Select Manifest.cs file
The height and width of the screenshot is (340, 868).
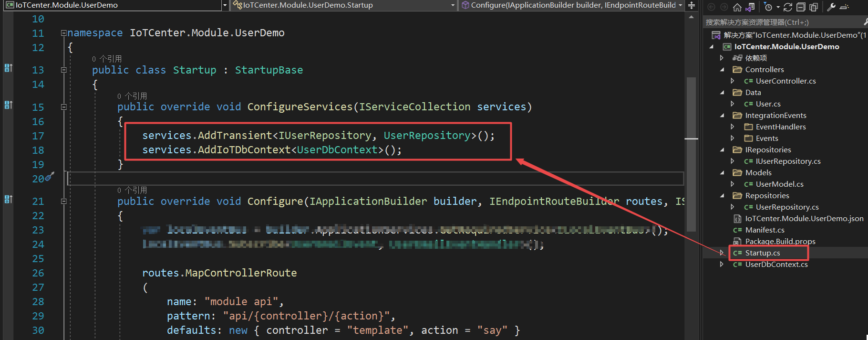765,230
